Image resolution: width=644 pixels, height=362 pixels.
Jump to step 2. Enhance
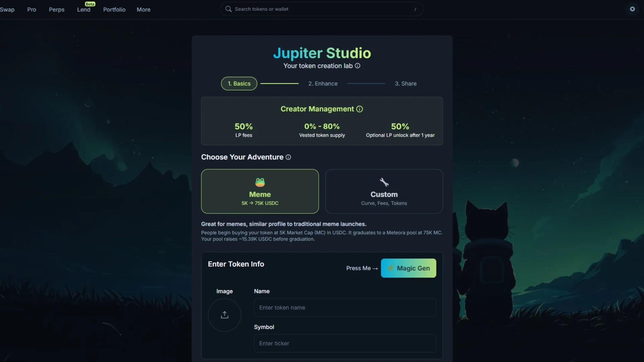(x=323, y=83)
